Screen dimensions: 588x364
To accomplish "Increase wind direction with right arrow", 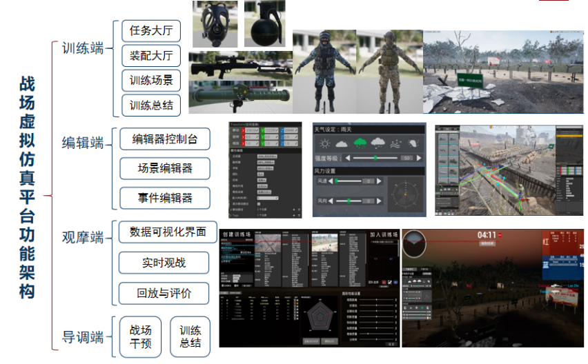I will tap(379, 201).
